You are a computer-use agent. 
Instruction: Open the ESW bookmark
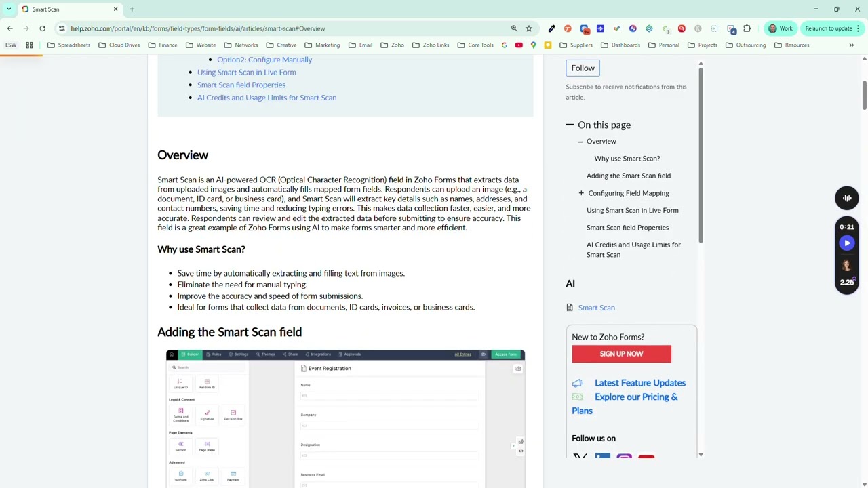coord(11,45)
